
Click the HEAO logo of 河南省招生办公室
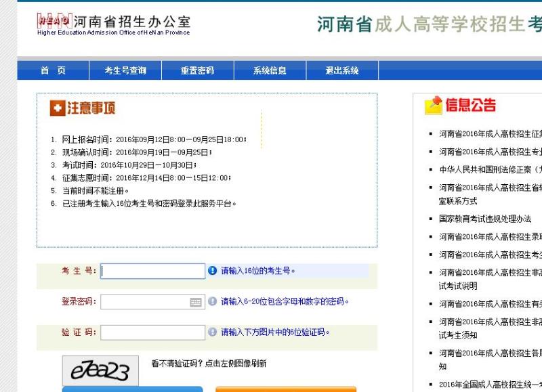(x=54, y=21)
